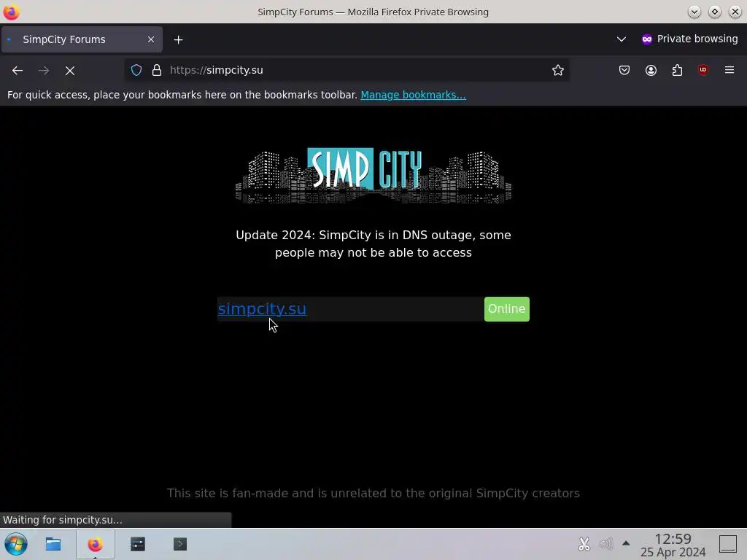Close the SimpCity Forums tab
This screenshot has height=560, width=747.
151,39
